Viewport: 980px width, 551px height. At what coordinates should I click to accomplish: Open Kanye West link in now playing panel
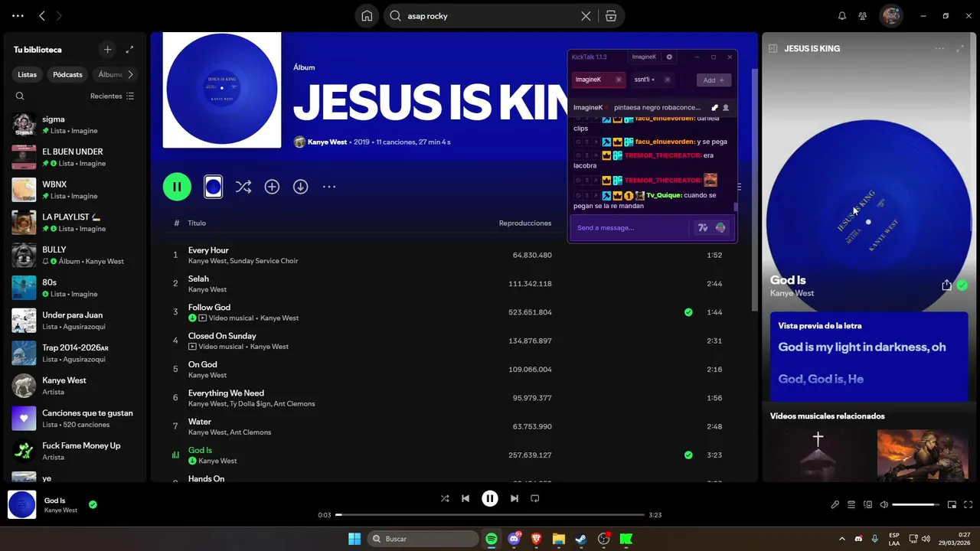point(792,293)
